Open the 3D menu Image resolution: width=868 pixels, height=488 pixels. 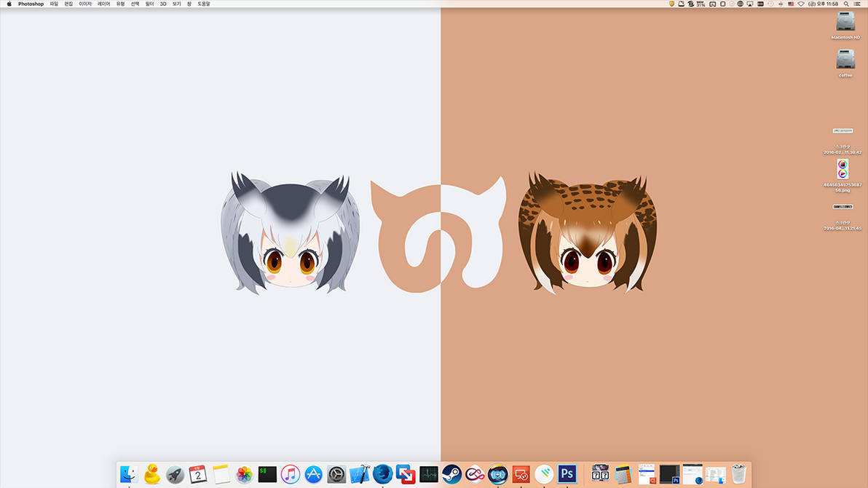163,4
